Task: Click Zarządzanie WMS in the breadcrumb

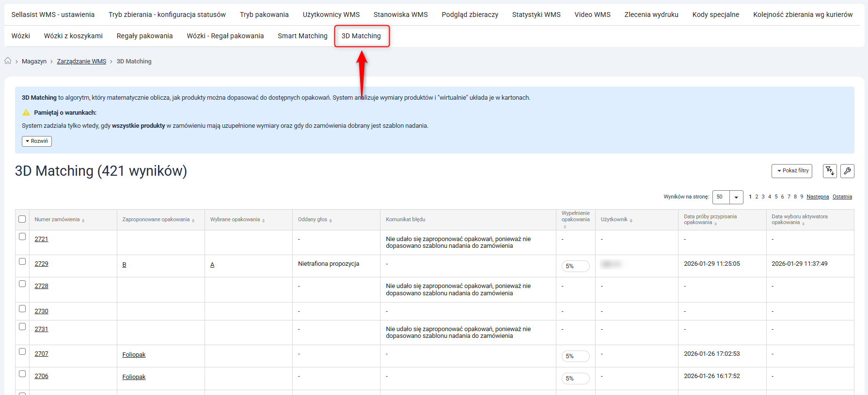Action: coord(81,61)
